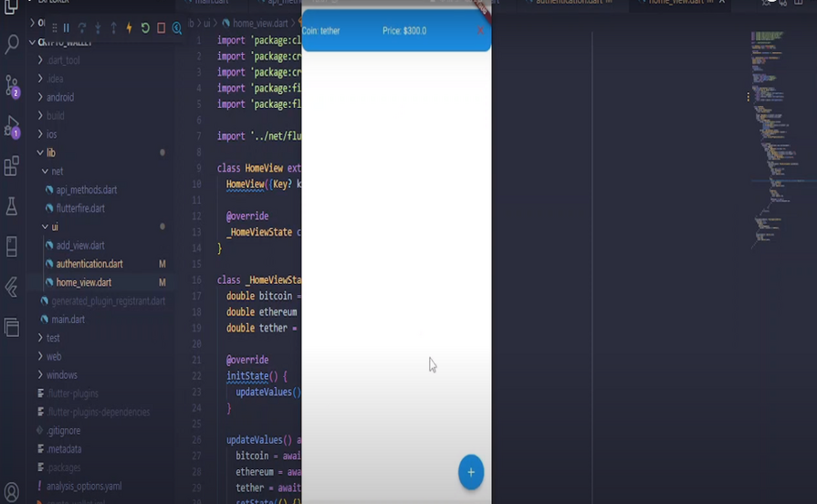Open the Search view in the activity bar
This screenshot has height=504, width=817.
tap(12, 44)
